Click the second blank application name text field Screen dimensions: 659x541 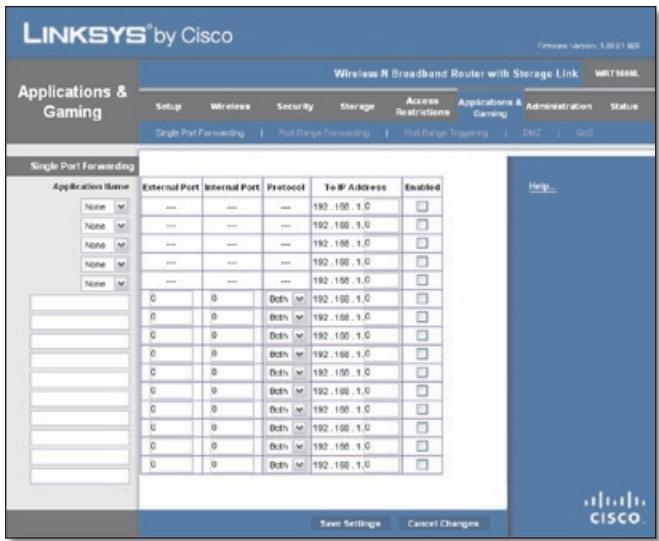80,322
